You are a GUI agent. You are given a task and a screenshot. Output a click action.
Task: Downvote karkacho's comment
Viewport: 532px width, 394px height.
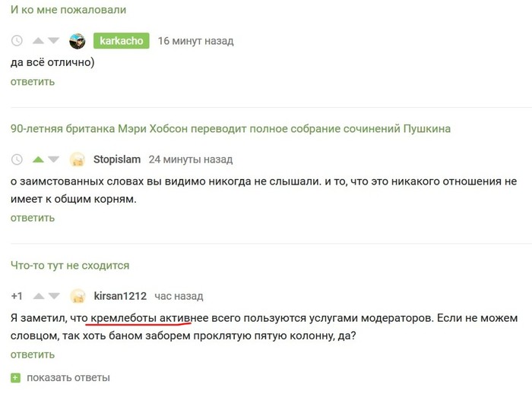coord(53,41)
